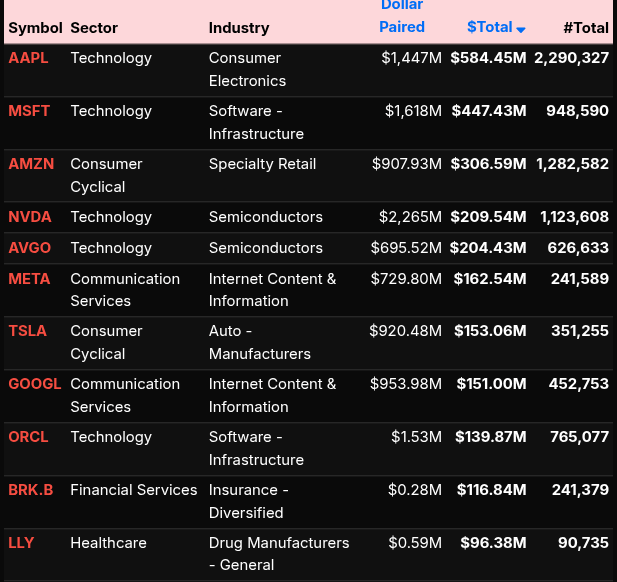Viewport: 617px width, 582px height.
Task: Select the NVDA ticker symbol
Action: click(30, 217)
